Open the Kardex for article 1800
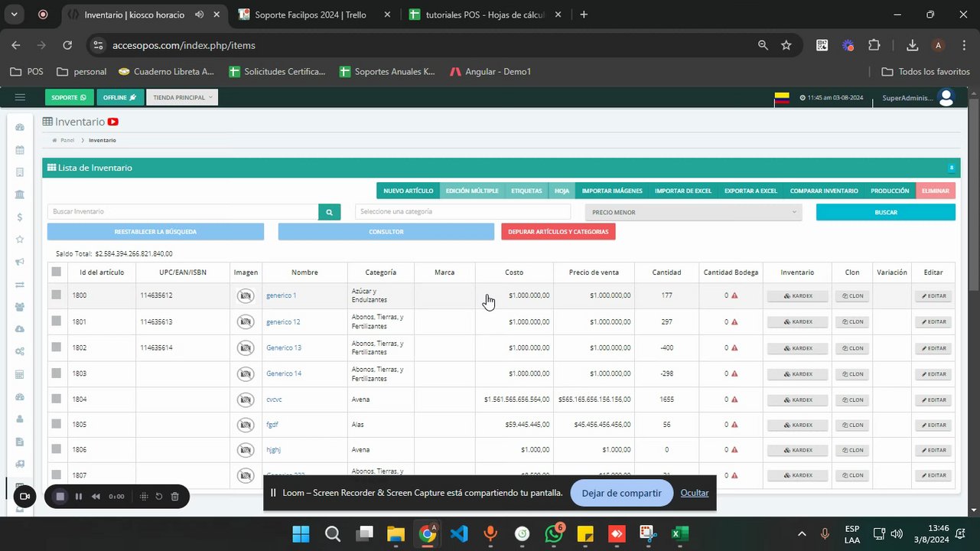This screenshot has height=551, width=980. 798,295
